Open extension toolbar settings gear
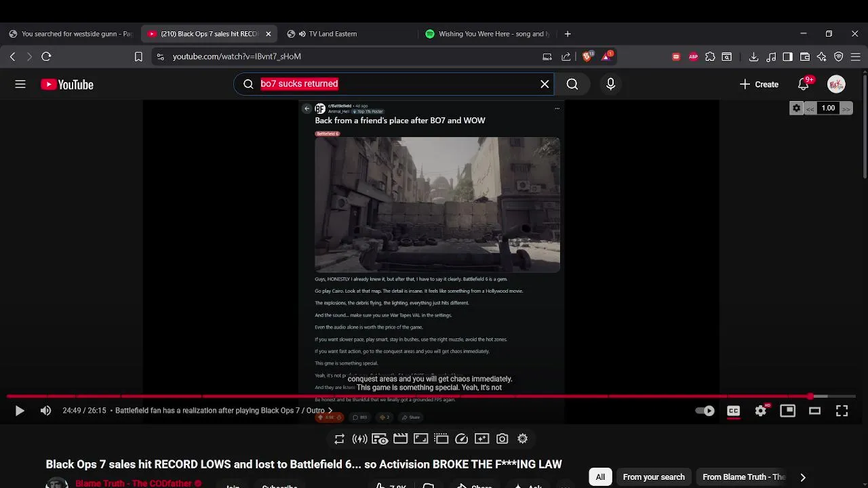Image resolution: width=868 pixels, height=488 pixels. (522, 439)
